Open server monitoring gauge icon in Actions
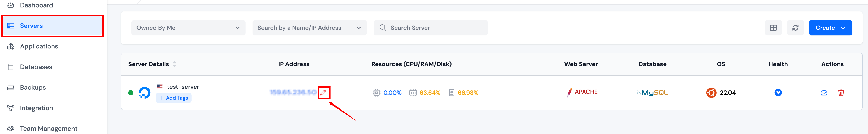This screenshot has width=868, height=134. [824, 93]
